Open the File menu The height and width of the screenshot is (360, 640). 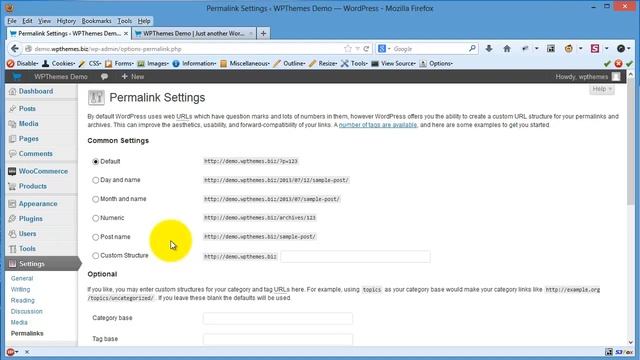click(12, 21)
